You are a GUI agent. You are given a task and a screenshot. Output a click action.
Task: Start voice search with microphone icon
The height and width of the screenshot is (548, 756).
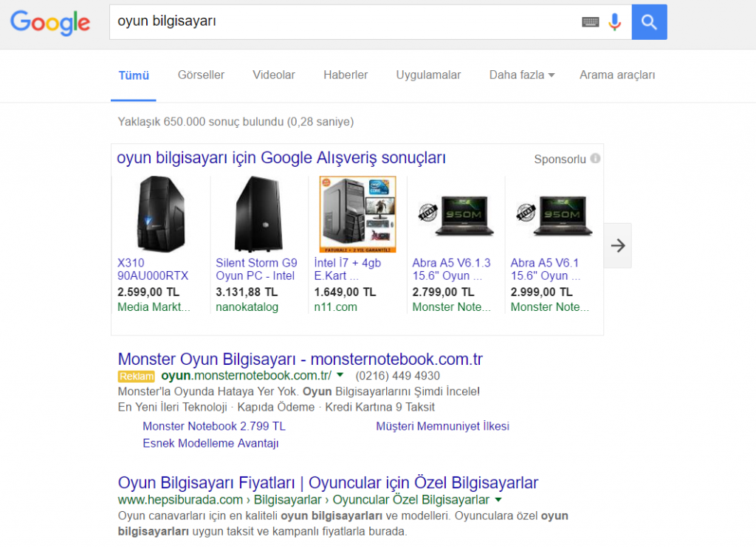(x=614, y=22)
